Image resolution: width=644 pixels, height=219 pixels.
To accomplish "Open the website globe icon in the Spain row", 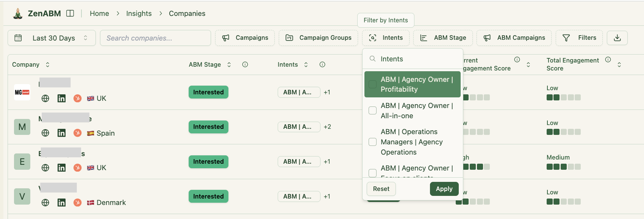I will [x=45, y=133].
